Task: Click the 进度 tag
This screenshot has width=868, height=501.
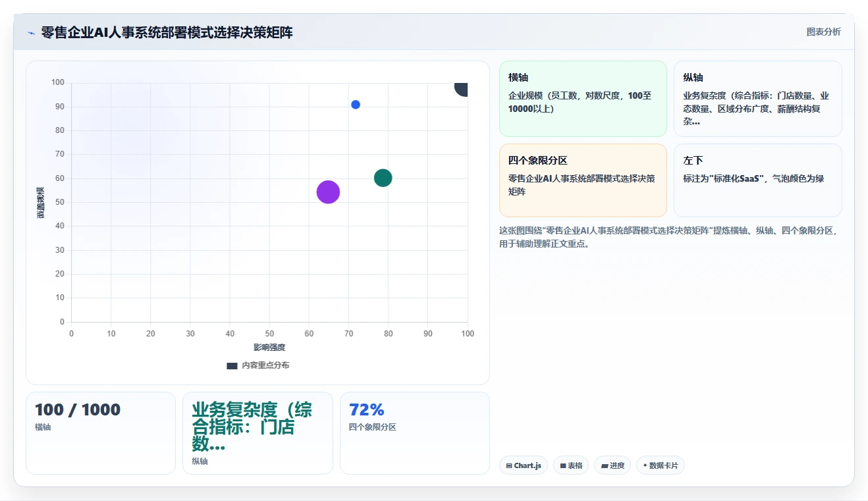Action: click(x=612, y=465)
